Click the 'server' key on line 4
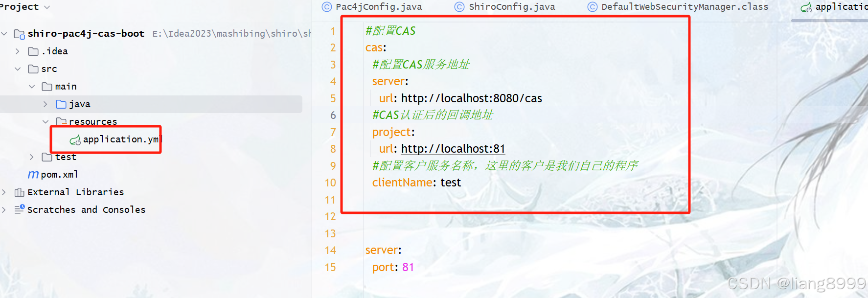Viewport: 868px width, 298px height. [388, 81]
